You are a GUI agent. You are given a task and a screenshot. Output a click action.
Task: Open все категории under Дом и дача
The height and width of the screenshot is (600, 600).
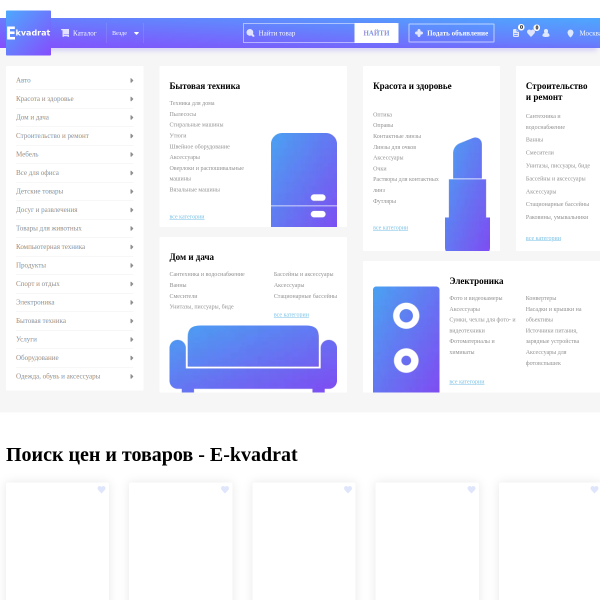click(291, 315)
